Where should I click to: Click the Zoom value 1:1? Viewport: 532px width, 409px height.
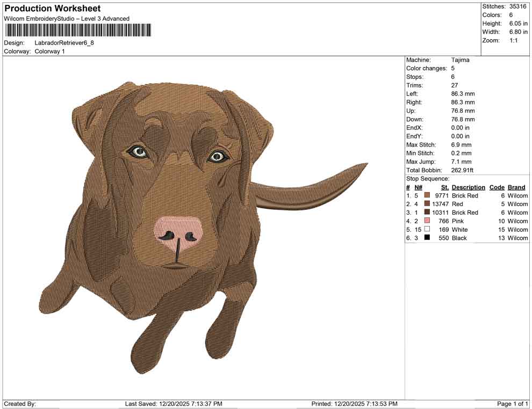tap(513, 41)
